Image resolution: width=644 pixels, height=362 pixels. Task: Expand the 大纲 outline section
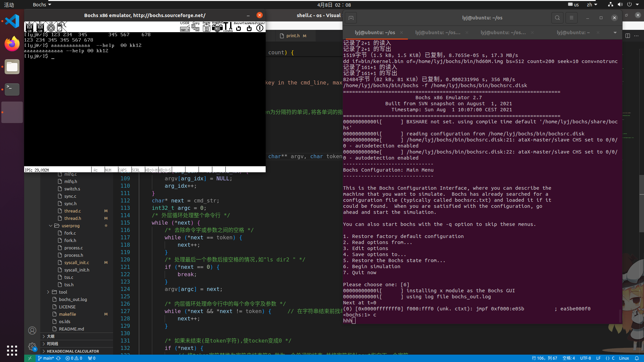77,336
